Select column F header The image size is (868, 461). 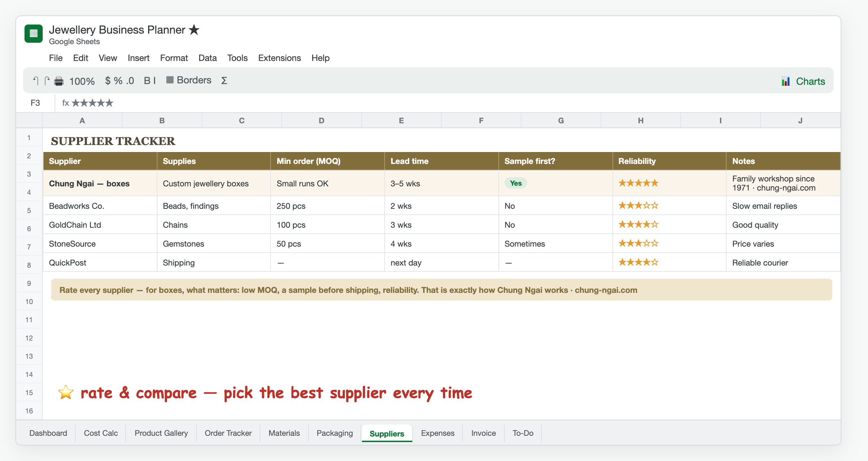(481, 121)
